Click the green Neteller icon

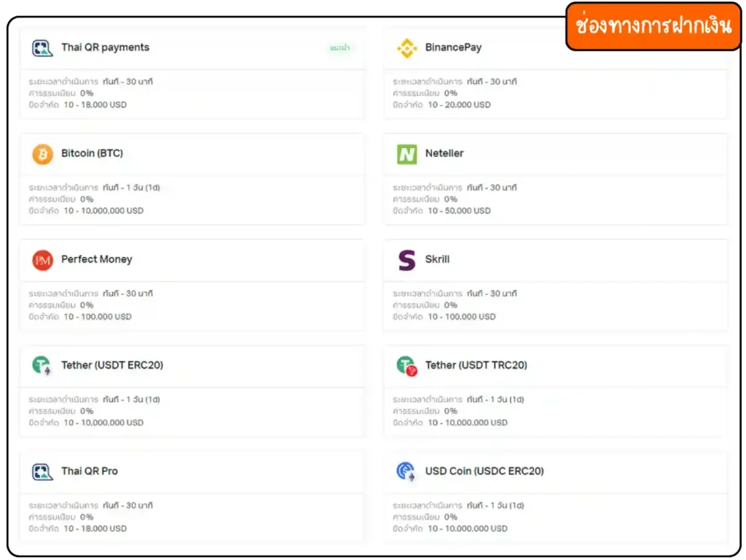(x=407, y=154)
